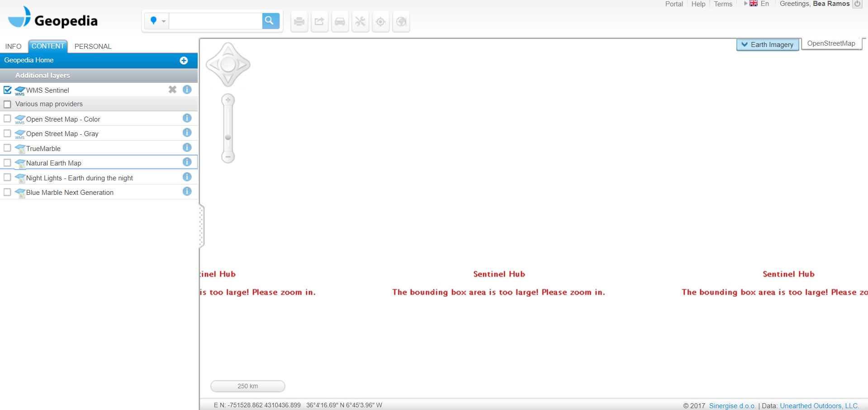Show info for Open Street Map - Gray

coord(187,132)
